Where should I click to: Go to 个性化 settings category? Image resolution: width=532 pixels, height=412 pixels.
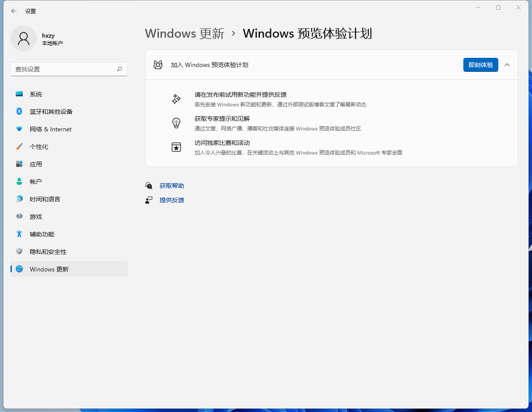(69, 147)
